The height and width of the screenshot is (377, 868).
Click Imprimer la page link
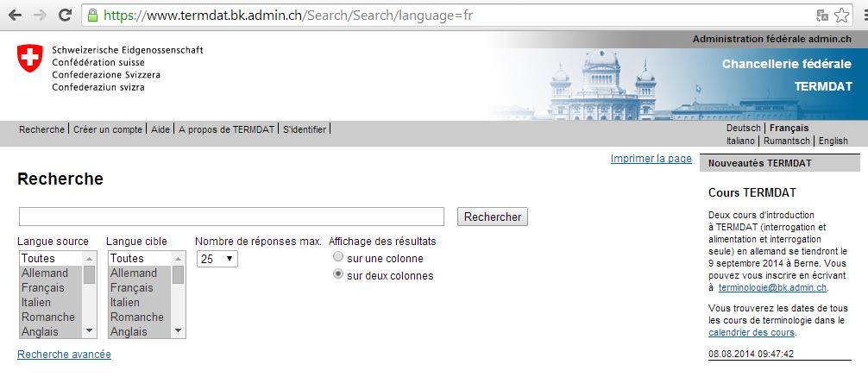pos(651,159)
